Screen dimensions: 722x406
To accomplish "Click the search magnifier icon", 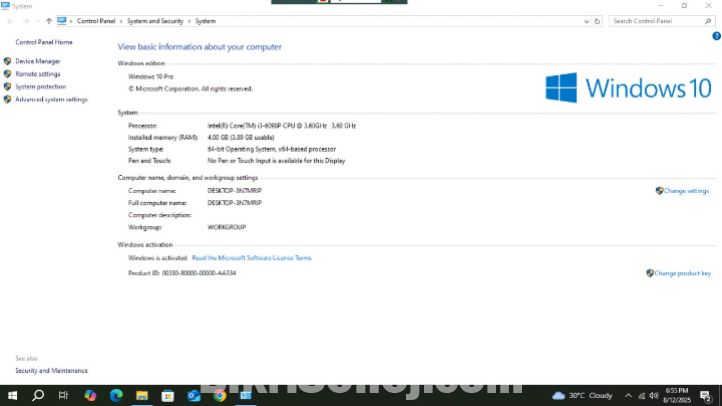I will click(x=708, y=21).
